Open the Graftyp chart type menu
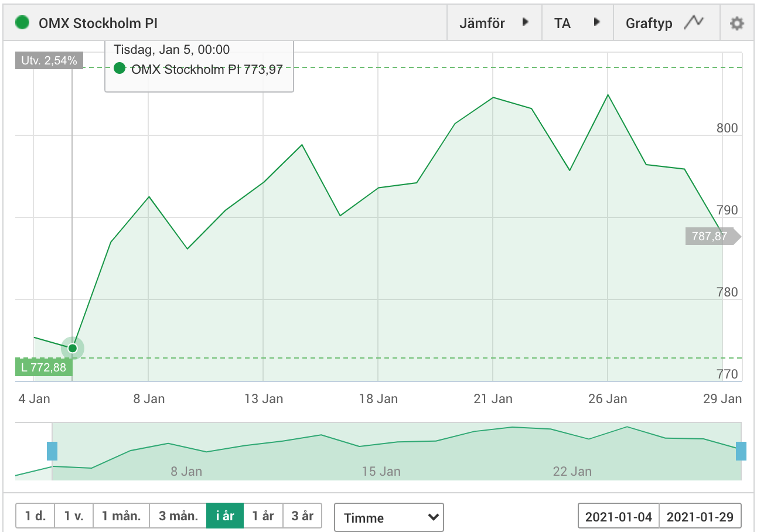Screen dimensions: 757x532 pyautogui.click(x=666, y=23)
